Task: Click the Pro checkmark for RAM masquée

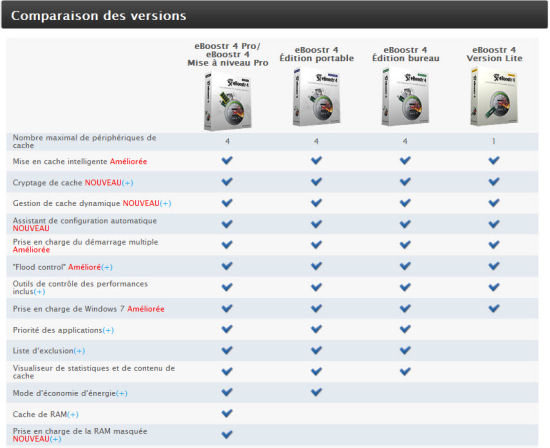Action: click(227, 435)
